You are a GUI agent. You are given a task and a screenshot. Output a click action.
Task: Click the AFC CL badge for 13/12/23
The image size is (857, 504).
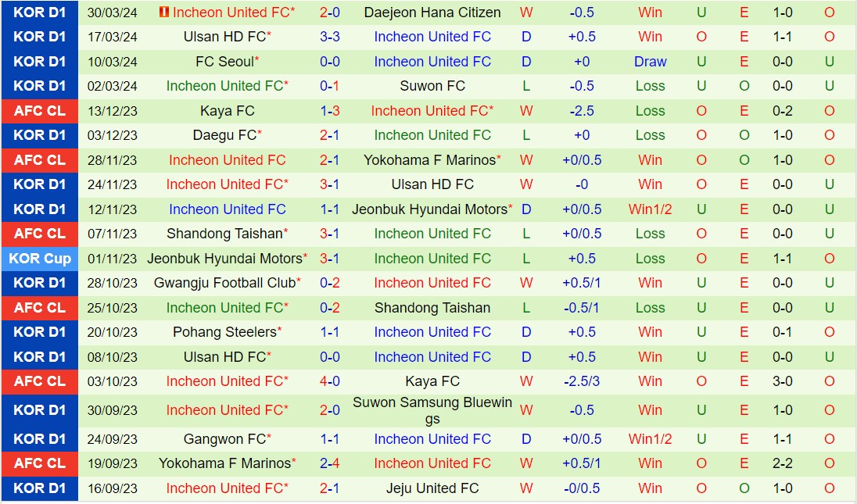pos(40,111)
